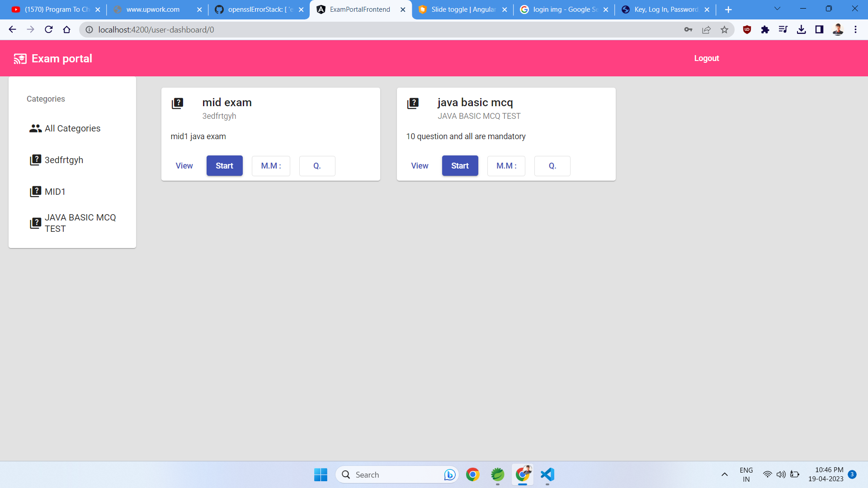
Task: Click the people icon next to All Categories
Action: pyautogui.click(x=35, y=128)
